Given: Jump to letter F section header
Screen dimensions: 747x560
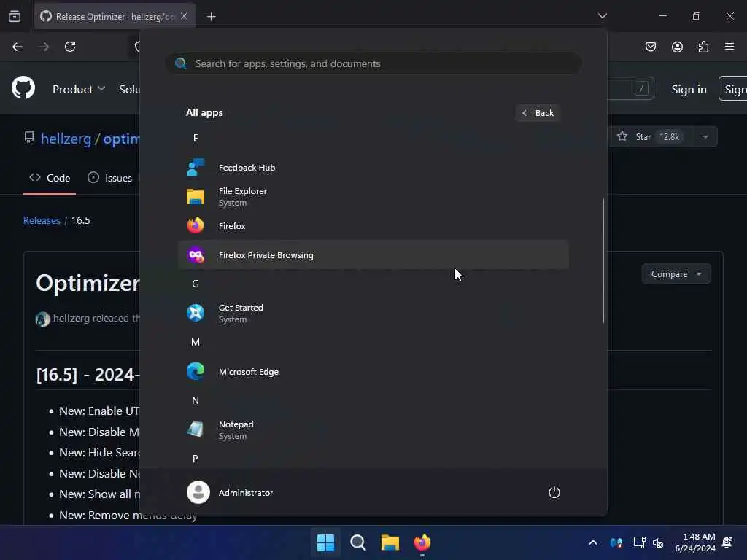Looking at the screenshot, I should [196, 138].
